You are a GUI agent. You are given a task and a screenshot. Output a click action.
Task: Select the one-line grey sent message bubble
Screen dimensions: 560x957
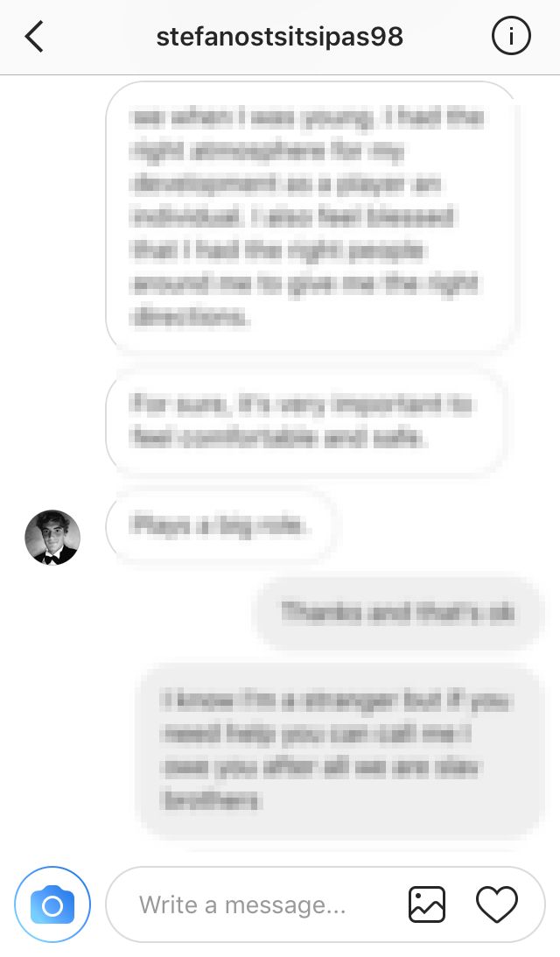[398, 613]
